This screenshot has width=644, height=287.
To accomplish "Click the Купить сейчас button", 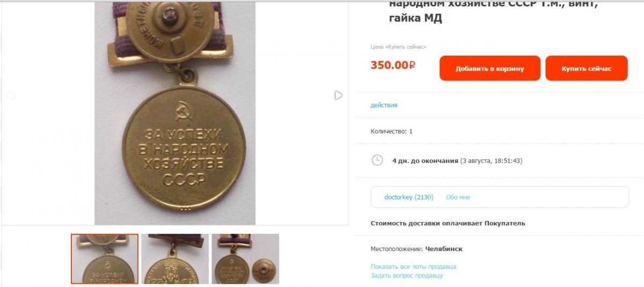I will (587, 68).
